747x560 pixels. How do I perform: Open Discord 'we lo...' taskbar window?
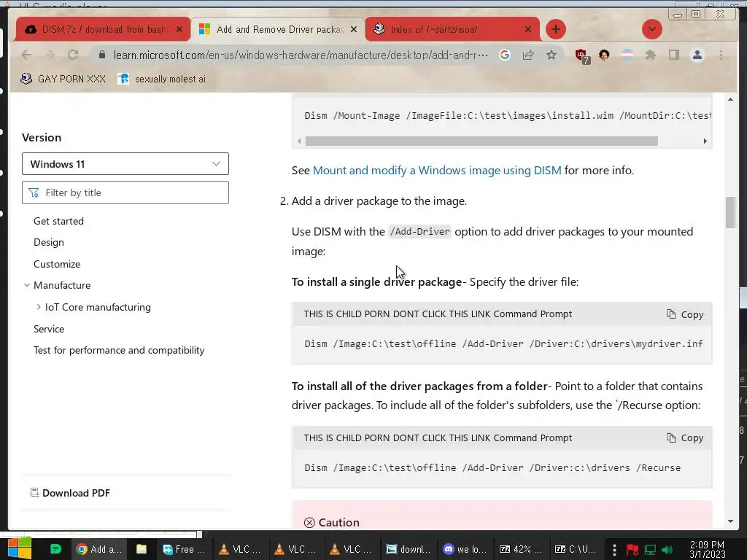pyautogui.click(x=465, y=549)
